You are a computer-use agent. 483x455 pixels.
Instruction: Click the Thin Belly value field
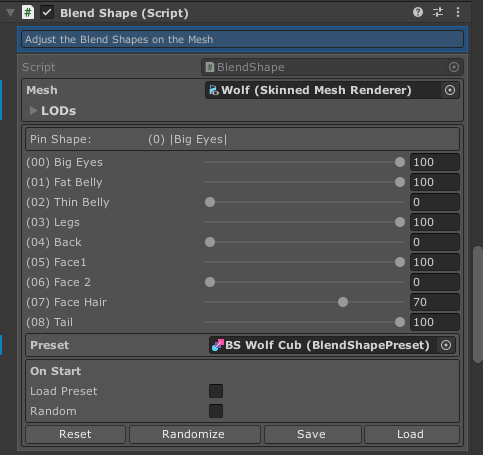435,202
